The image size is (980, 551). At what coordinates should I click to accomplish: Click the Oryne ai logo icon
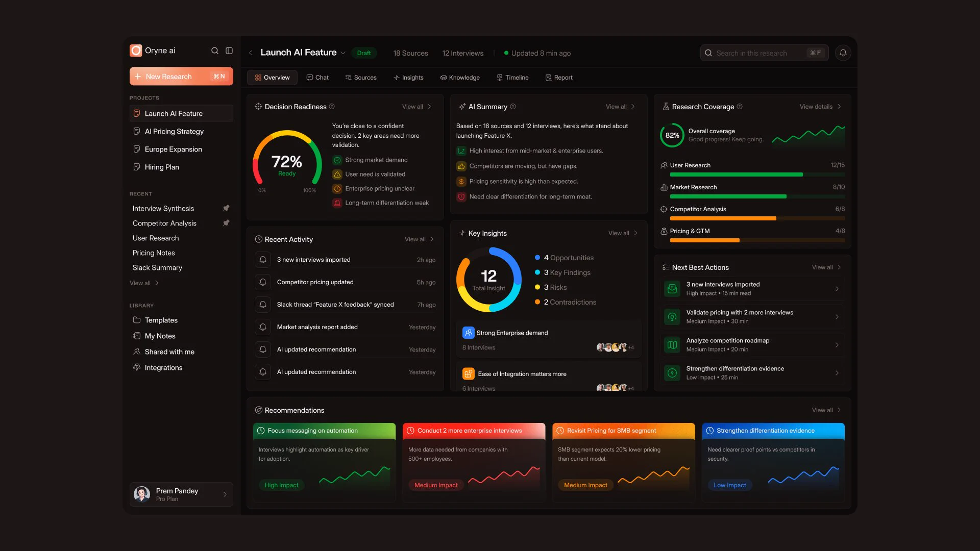click(x=136, y=51)
